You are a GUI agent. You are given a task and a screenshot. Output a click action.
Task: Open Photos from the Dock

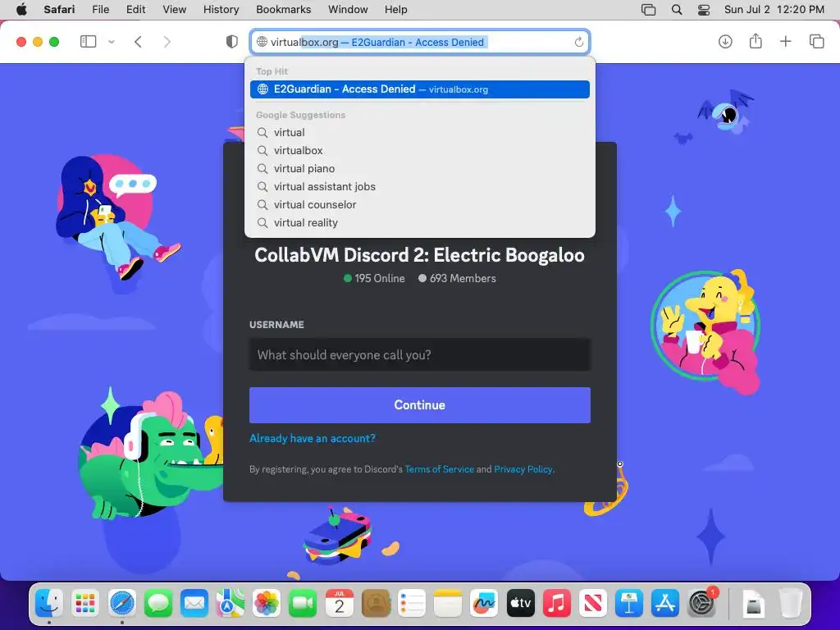[x=267, y=604]
